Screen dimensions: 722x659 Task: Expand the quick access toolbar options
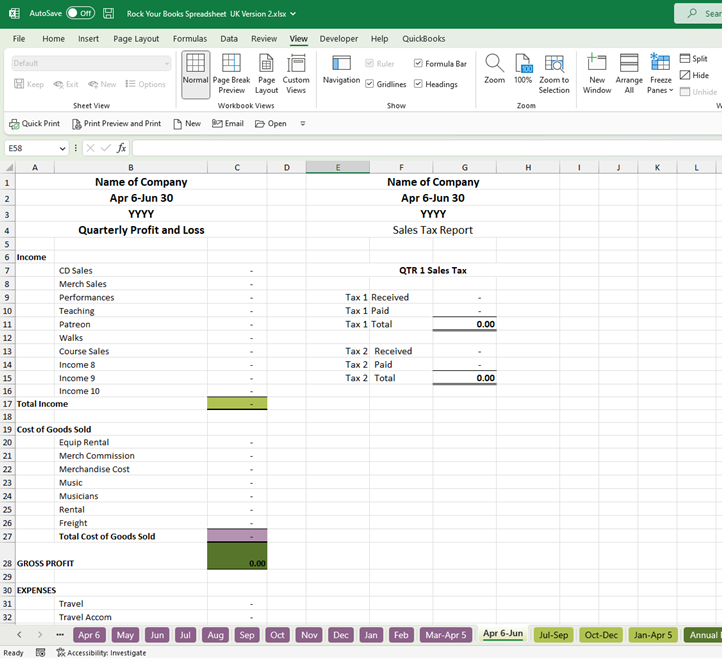(x=303, y=124)
